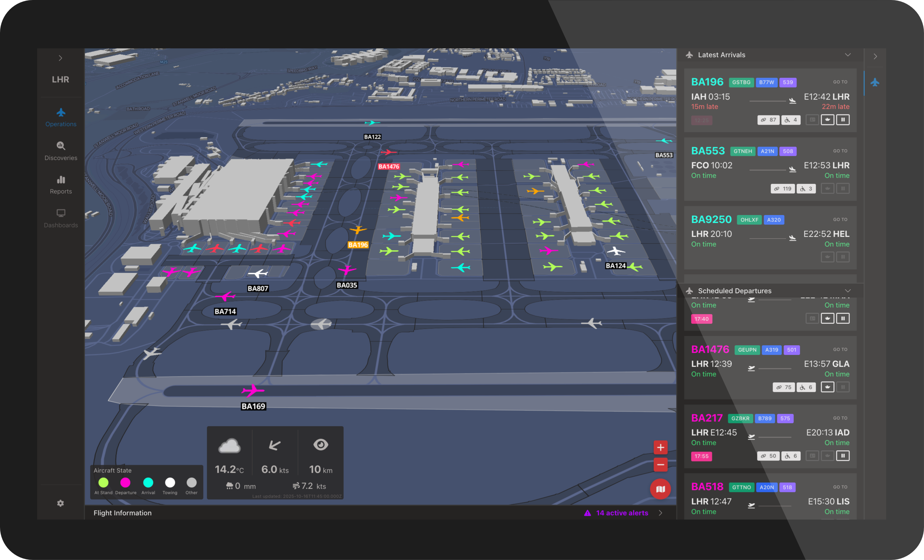Open the flight panel plane tab on right edge

click(x=875, y=83)
